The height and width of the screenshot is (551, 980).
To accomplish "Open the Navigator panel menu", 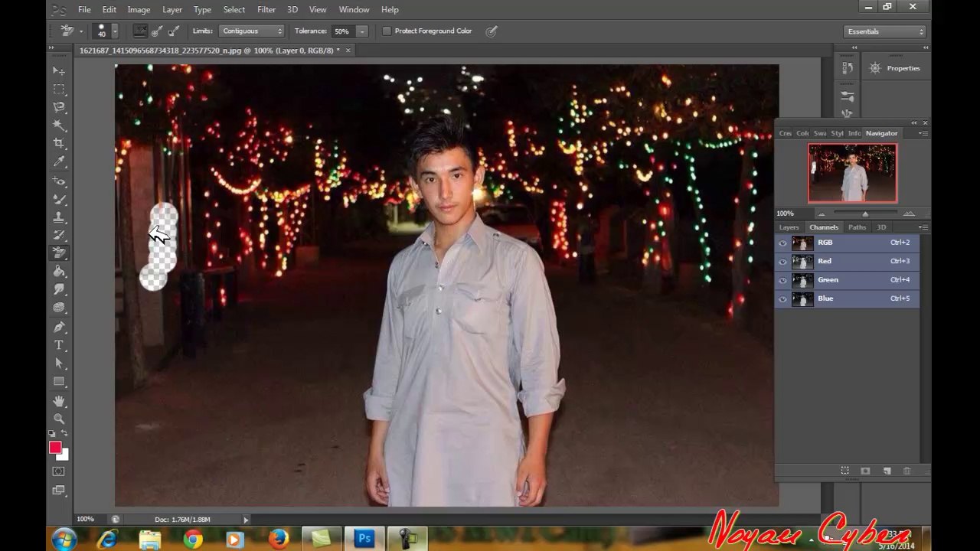I will pos(923,133).
